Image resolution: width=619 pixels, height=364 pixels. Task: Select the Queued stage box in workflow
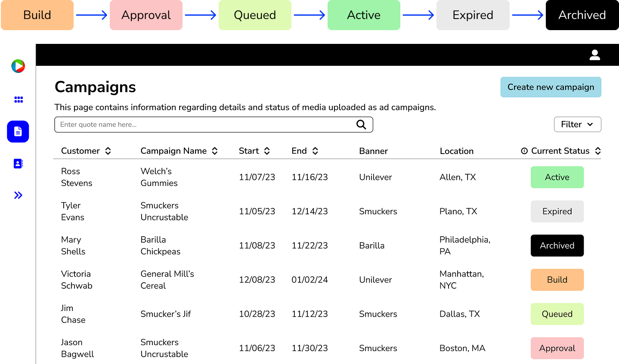pyautogui.click(x=255, y=15)
